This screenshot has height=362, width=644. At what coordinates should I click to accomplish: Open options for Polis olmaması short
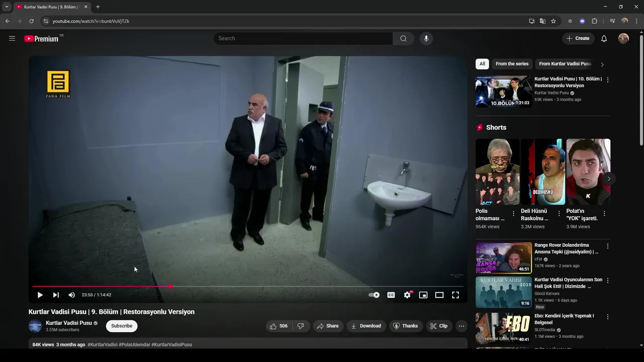click(x=514, y=214)
